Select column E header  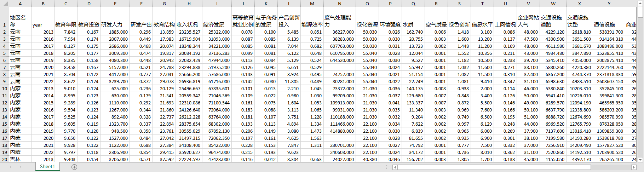pos(115,4)
